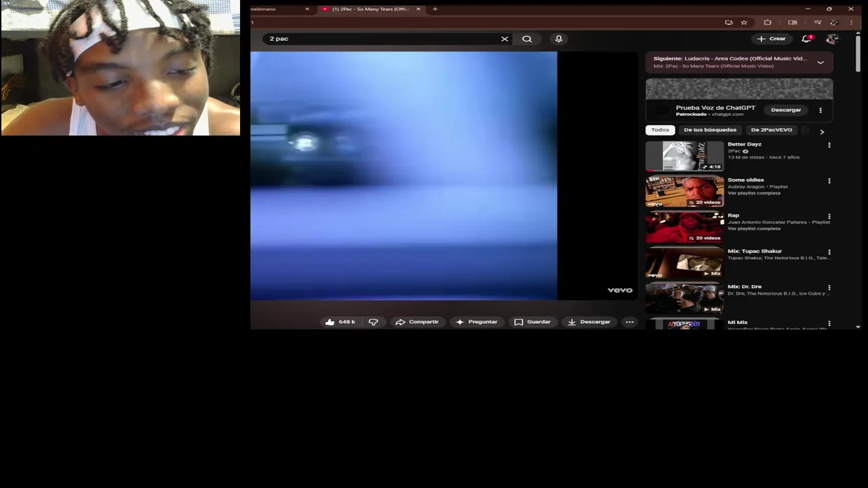Open the Mix: Tupac Shakur thumbnail
The image size is (868, 488).
(x=685, y=263)
